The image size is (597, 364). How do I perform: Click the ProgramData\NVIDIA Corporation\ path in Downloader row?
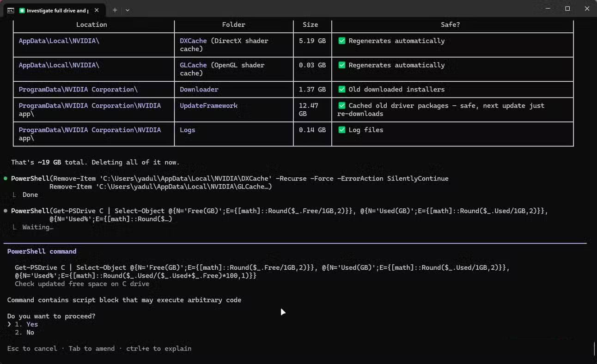pos(78,89)
